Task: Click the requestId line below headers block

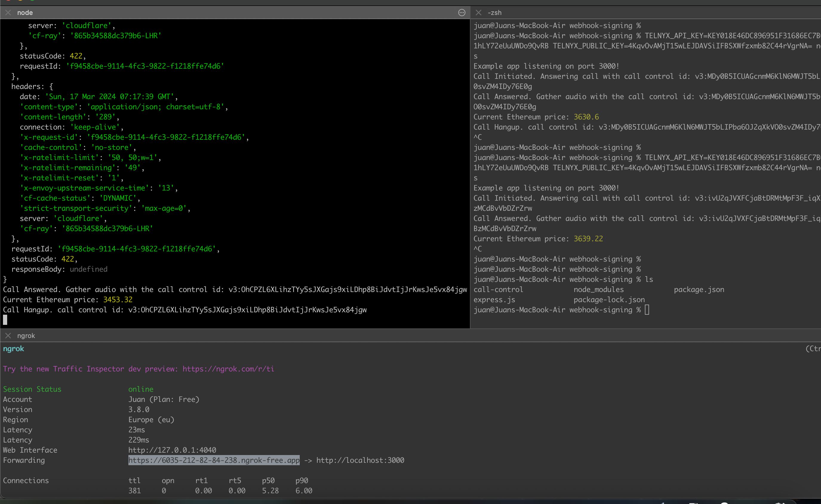Action: click(116, 249)
